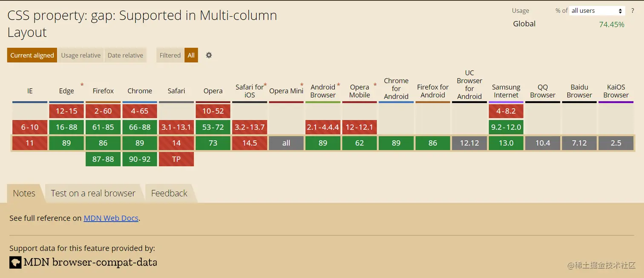Viewport: 644px width, 278px height.
Task: Select the IE 11 version cell
Action: [x=30, y=143]
